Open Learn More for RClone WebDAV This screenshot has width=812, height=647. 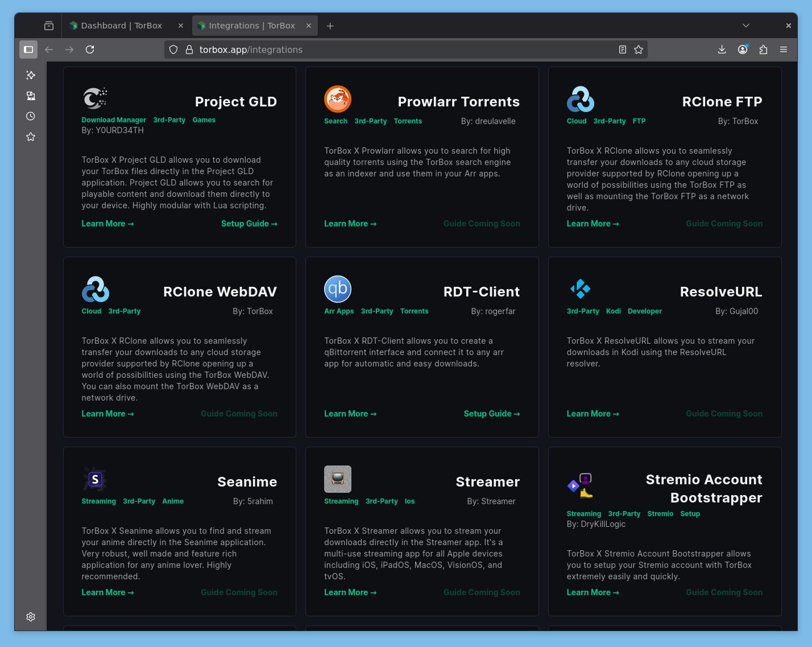(108, 414)
